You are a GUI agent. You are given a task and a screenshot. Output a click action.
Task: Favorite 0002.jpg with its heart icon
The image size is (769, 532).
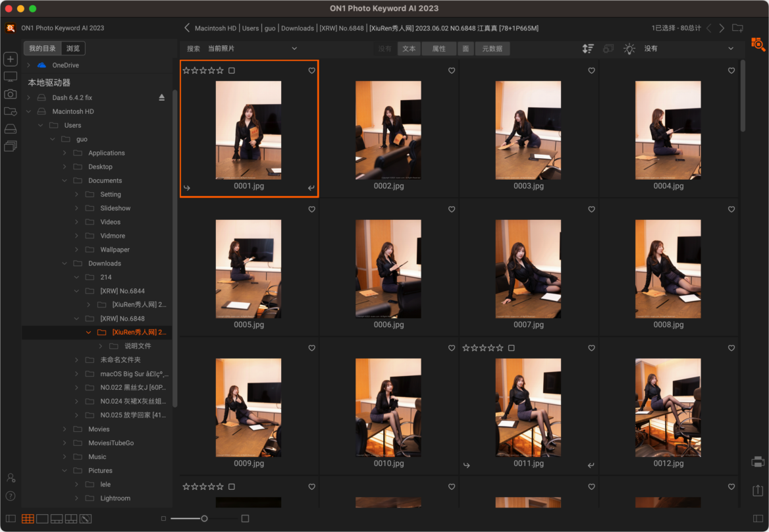coord(452,70)
